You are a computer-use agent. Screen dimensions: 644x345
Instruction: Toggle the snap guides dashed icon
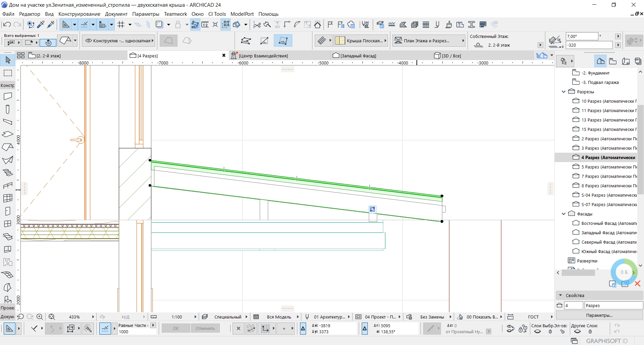coord(84,24)
